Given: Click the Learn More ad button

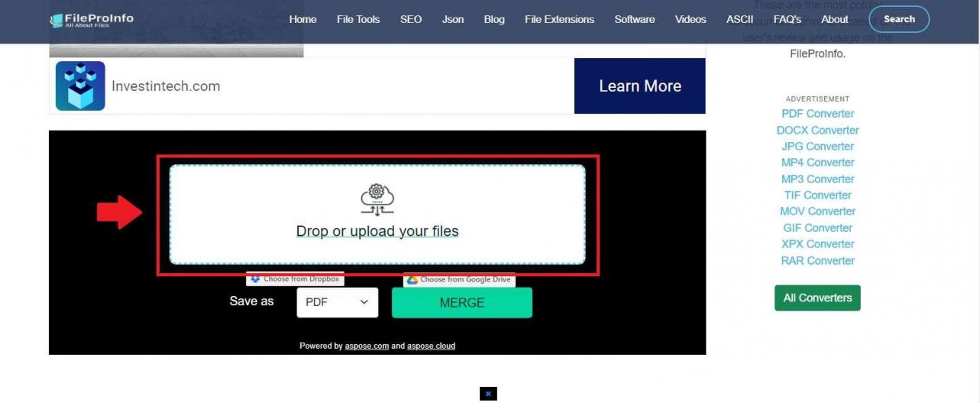Looking at the screenshot, I should click(640, 86).
